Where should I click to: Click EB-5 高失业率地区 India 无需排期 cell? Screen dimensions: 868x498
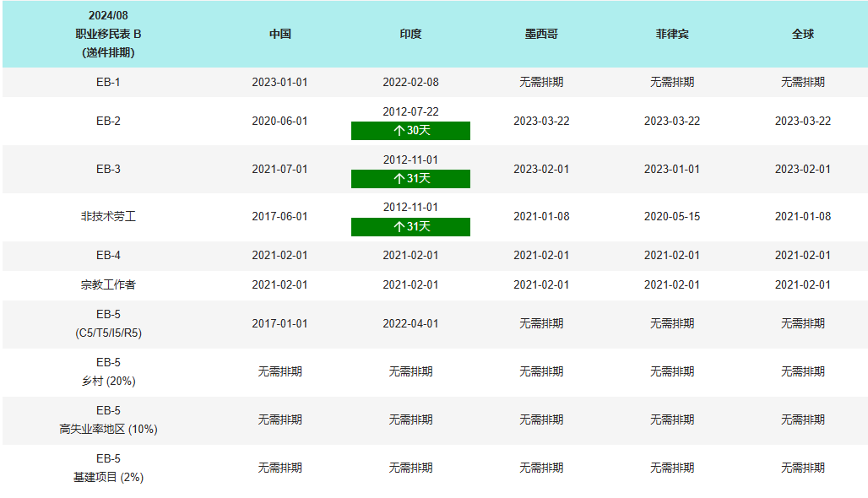pyautogui.click(x=410, y=420)
